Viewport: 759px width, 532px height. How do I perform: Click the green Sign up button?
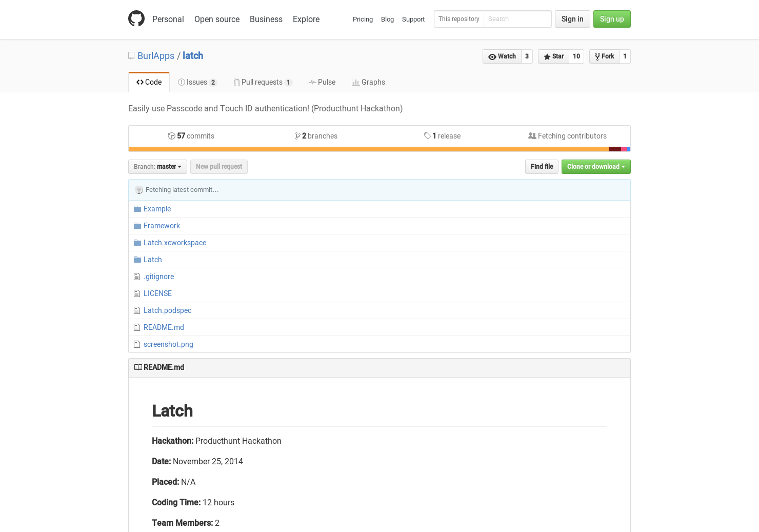click(612, 19)
